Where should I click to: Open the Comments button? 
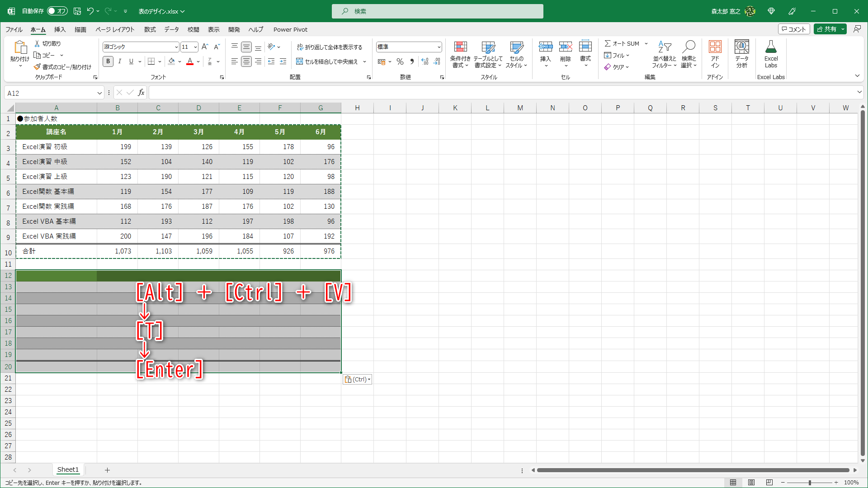click(x=794, y=29)
